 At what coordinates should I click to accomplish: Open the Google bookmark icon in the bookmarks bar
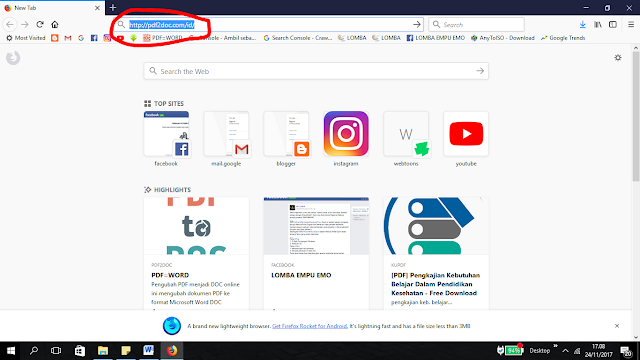pos(81,38)
